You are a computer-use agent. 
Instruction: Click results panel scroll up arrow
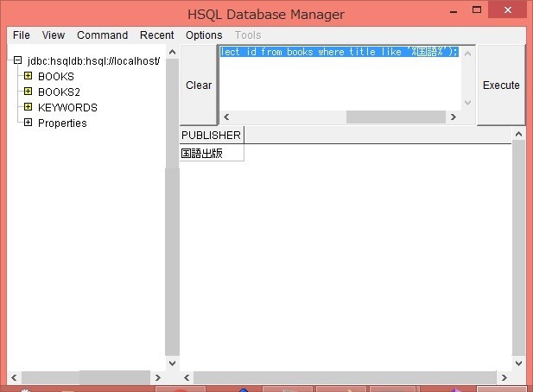(518, 134)
